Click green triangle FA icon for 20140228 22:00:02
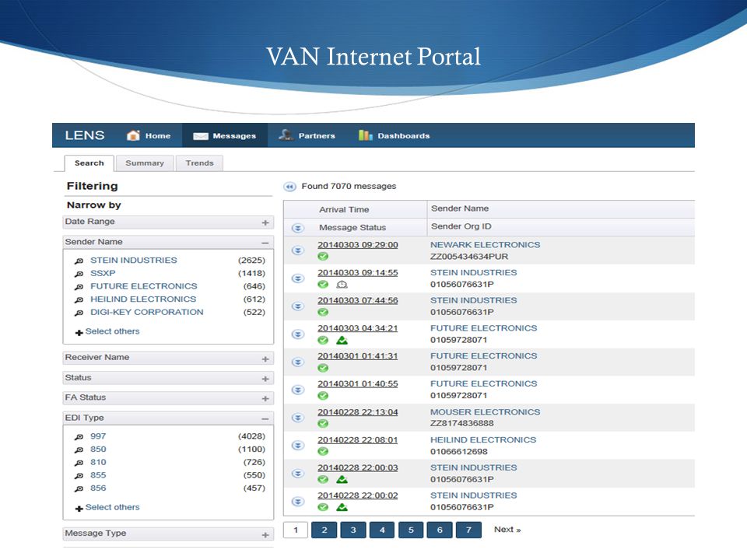Viewport: 747px width, 560px height. [x=342, y=507]
